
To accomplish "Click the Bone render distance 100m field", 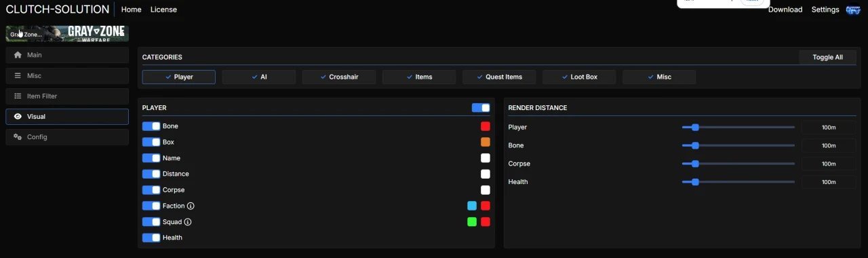I will click(829, 145).
